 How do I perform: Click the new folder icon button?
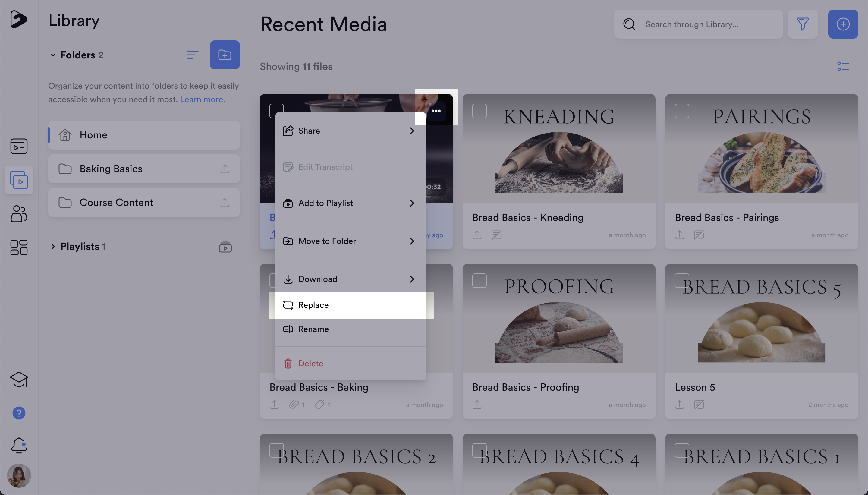[224, 55]
